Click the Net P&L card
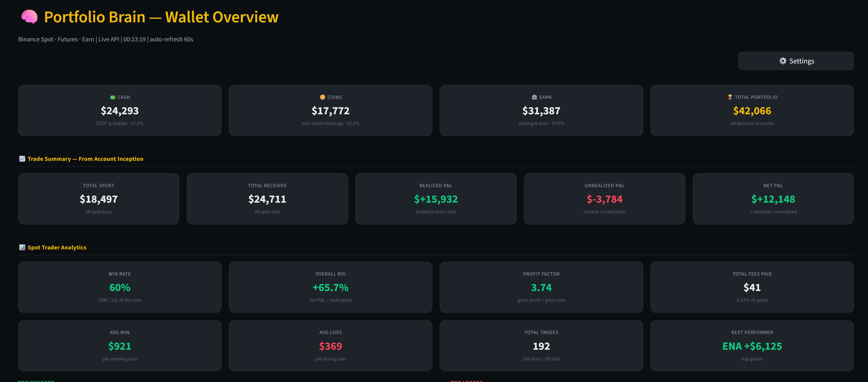This screenshot has width=868, height=382. (x=773, y=199)
